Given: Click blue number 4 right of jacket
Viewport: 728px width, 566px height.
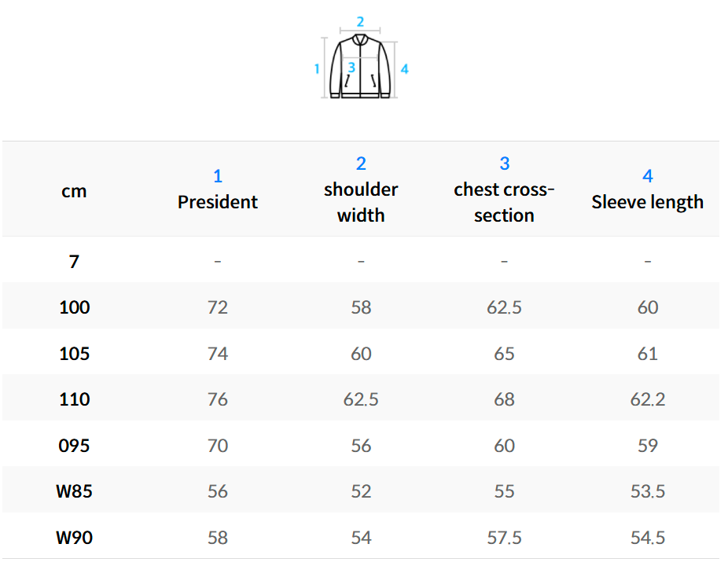Looking at the screenshot, I should click(404, 69).
